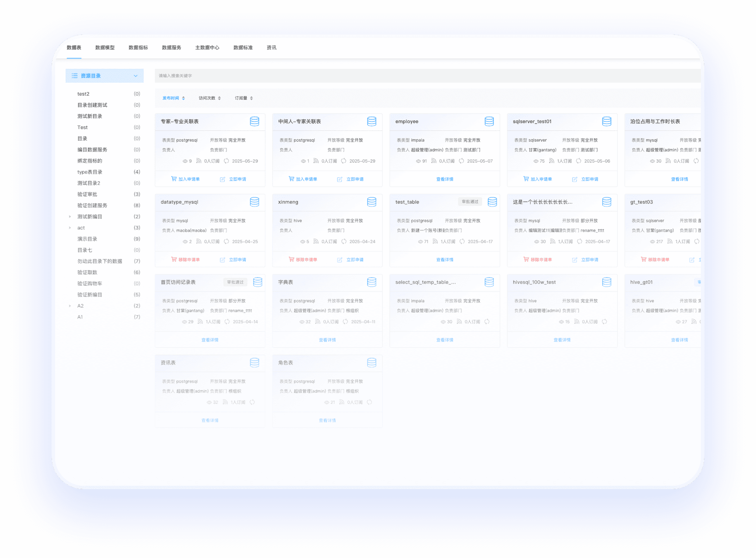The width and height of the screenshot is (756, 558).
Task: Click the database icon on xinmeng card
Action: point(372,202)
